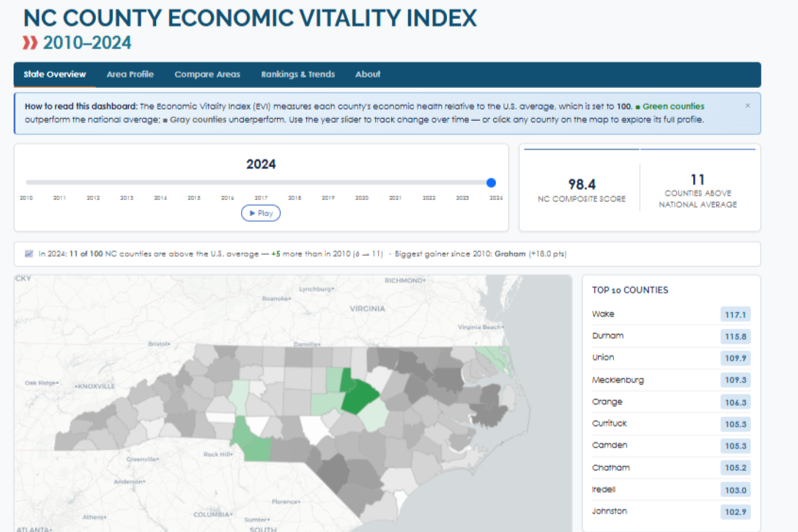Close the dashboard help info banner
798x532 pixels.
(747, 106)
